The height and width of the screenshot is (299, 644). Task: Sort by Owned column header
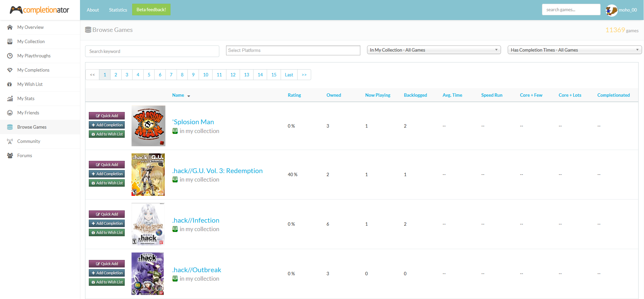point(334,95)
